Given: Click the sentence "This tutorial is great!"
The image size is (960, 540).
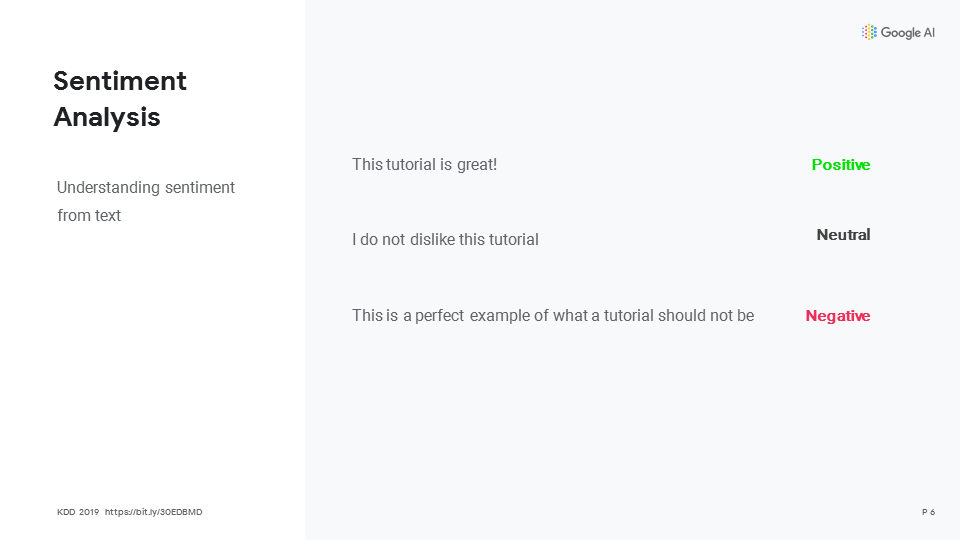Looking at the screenshot, I should tap(424, 164).
